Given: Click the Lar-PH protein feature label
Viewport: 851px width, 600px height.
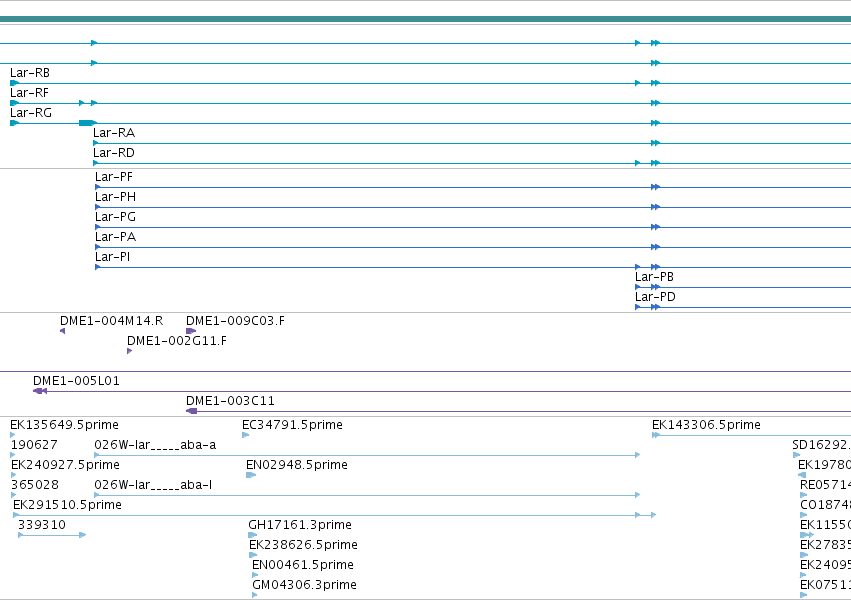Looking at the screenshot, I should point(115,197).
